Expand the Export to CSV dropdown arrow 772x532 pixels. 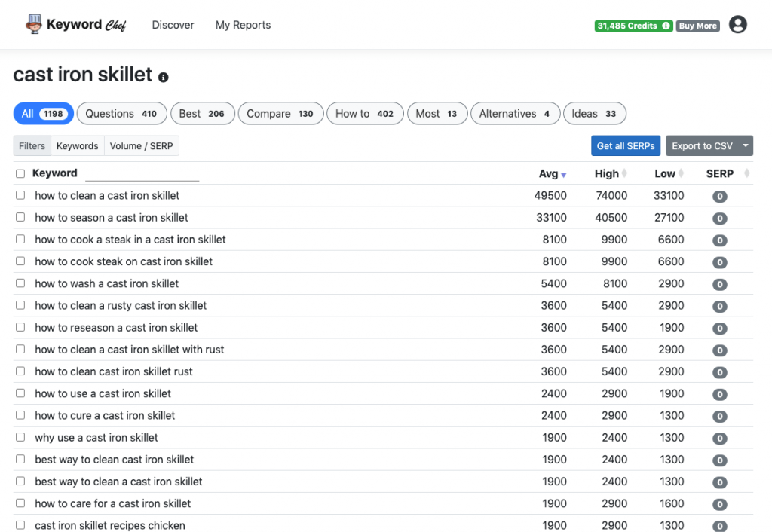[745, 146]
